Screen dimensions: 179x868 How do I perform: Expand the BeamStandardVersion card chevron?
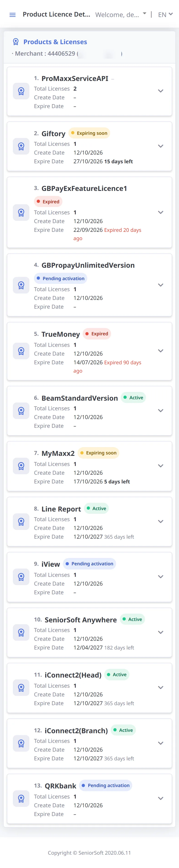tap(160, 411)
